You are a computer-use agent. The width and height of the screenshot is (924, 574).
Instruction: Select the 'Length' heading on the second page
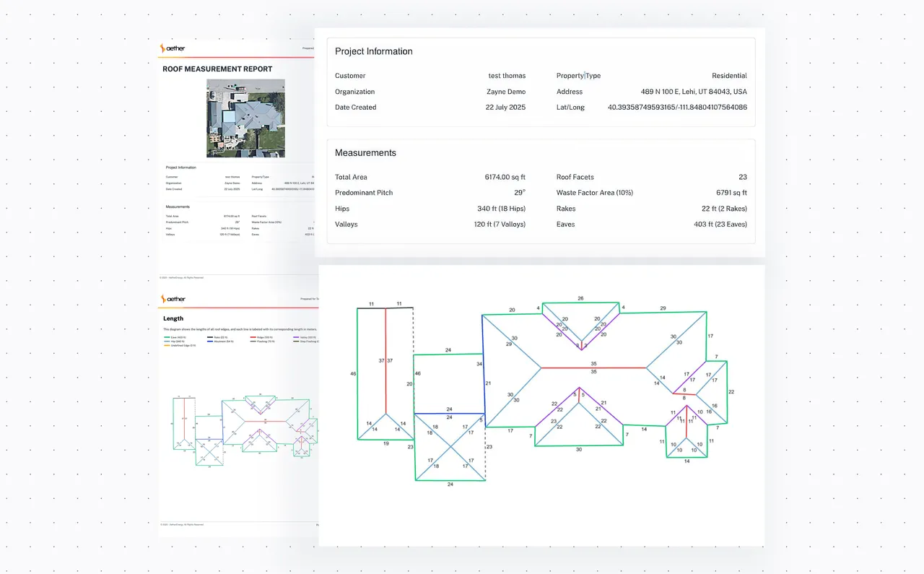click(x=173, y=318)
